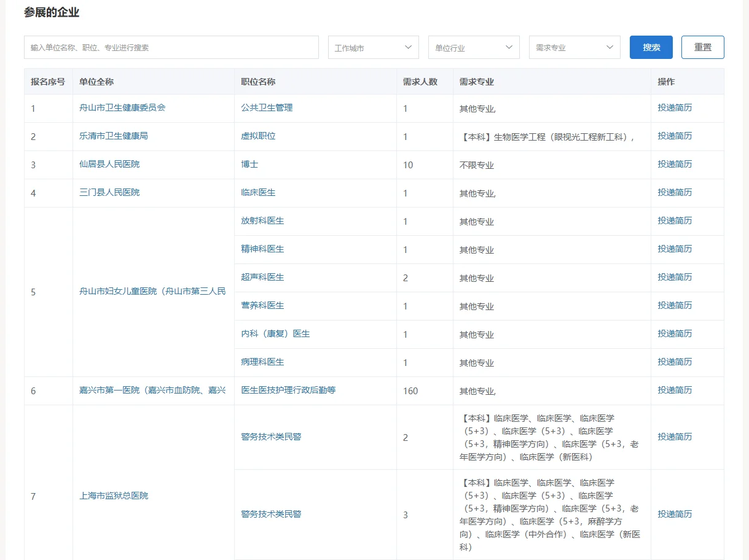Open 精神科医生 job posting
The width and height of the screenshot is (749, 560).
263,249
